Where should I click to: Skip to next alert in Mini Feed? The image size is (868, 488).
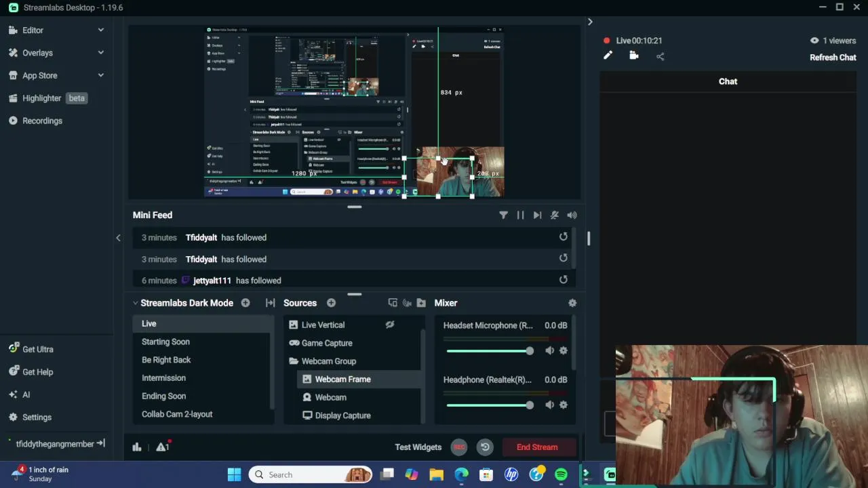(537, 215)
